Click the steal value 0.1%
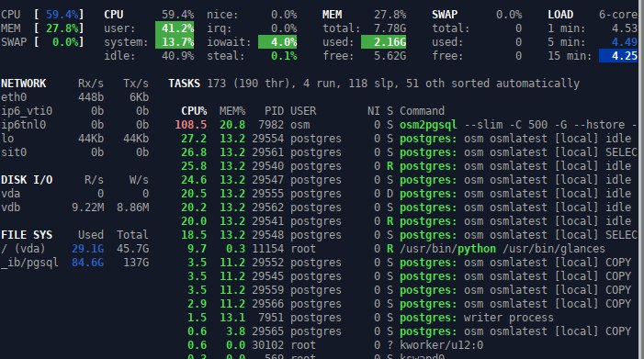This screenshot has height=359, width=644. [x=284, y=56]
